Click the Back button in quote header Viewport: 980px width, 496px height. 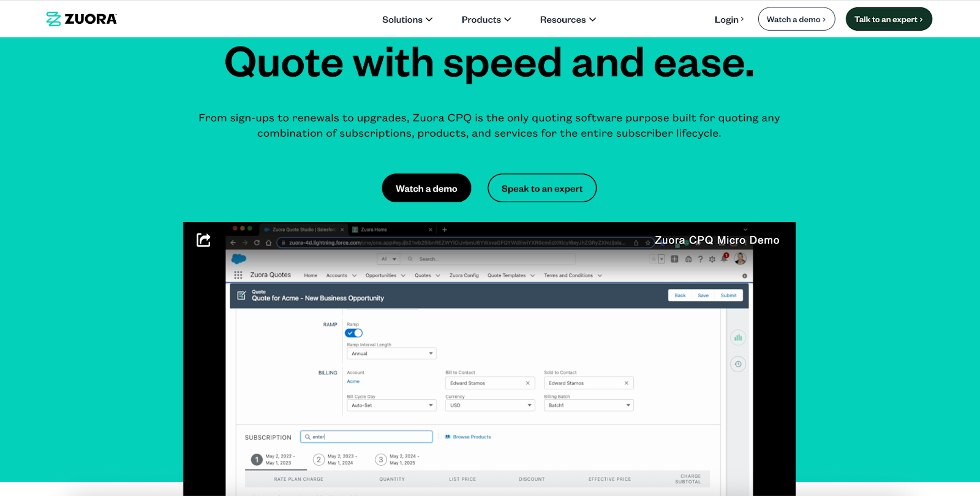click(x=680, y=296)
